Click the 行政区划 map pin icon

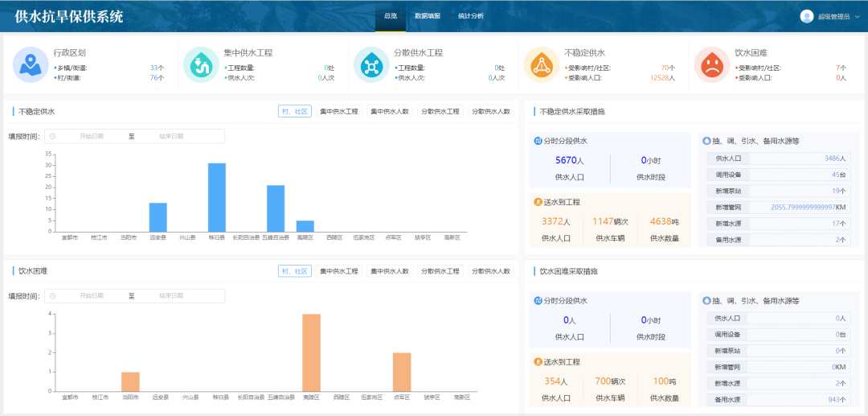tap(31, 64)
